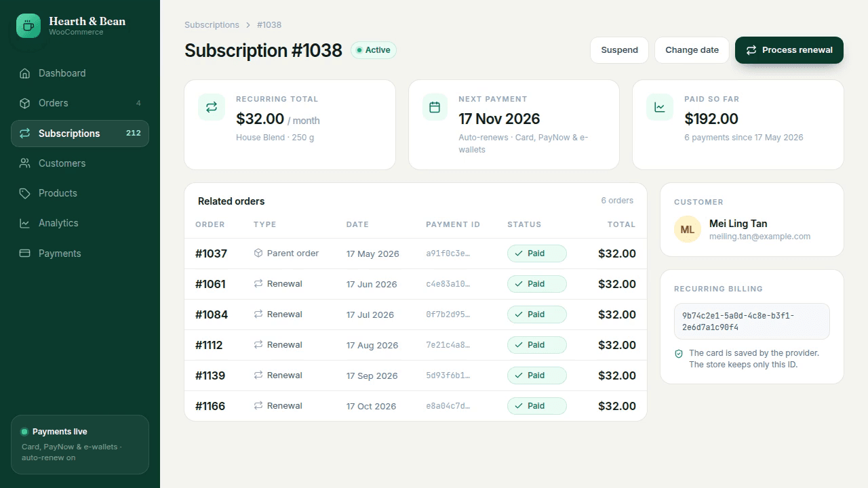Click the Change date button
Screen dimensions: 868x488
692,50
